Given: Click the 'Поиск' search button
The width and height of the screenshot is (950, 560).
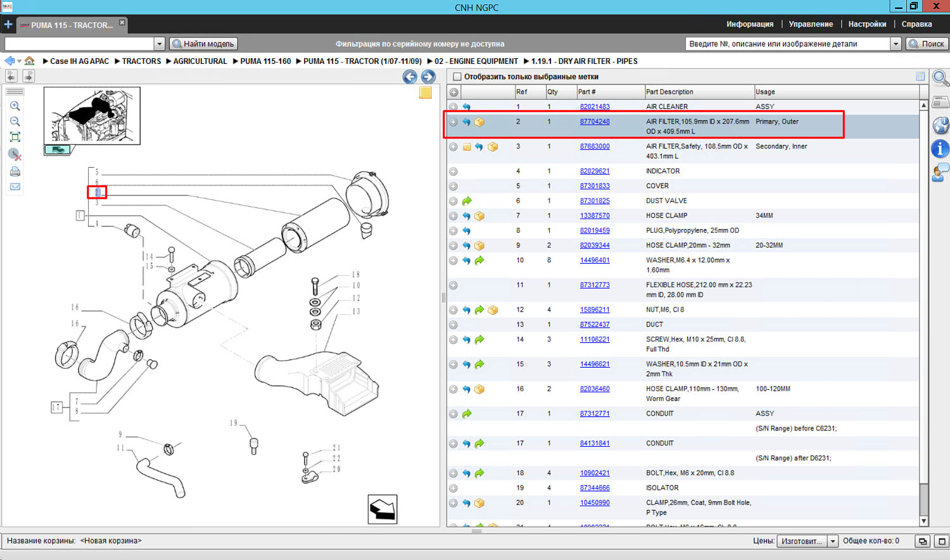Looking at the screenshot, I should pyautogui.click(x=927, y=44).
